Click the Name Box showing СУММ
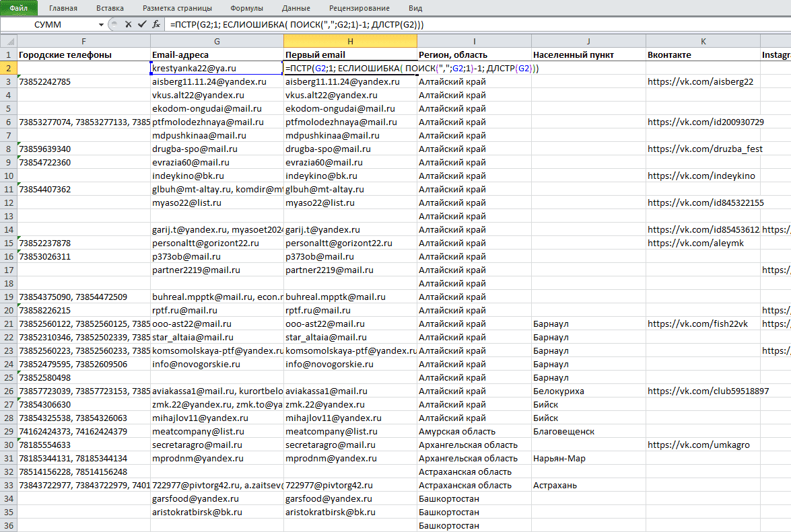The height and width of the screenshot is (532, 791). click(48, 24)
